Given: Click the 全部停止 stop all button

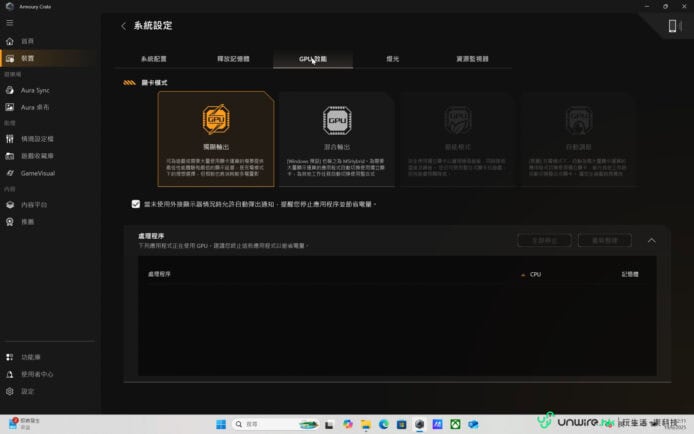Looking at the screenshot, I should [544, 241].
